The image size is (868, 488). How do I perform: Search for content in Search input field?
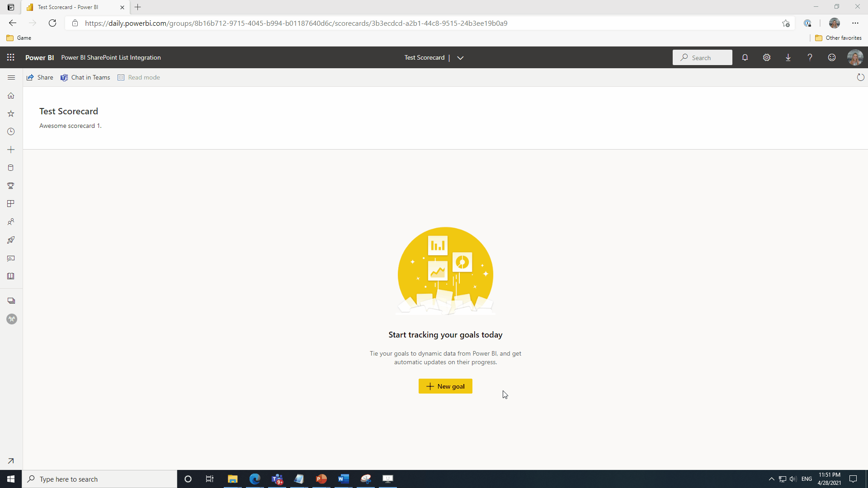click(x=703, y=57)
